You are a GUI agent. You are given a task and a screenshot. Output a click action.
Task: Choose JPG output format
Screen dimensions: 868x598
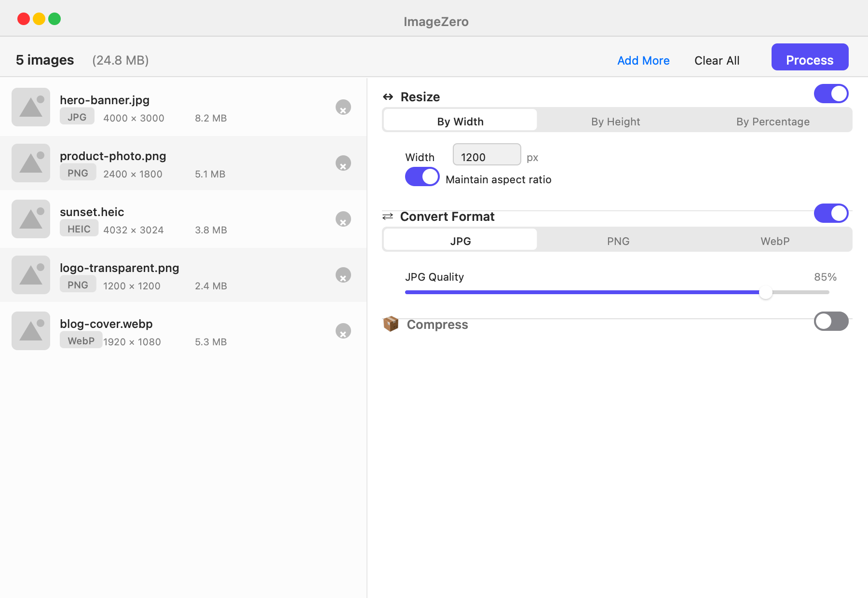click(461, 240)
